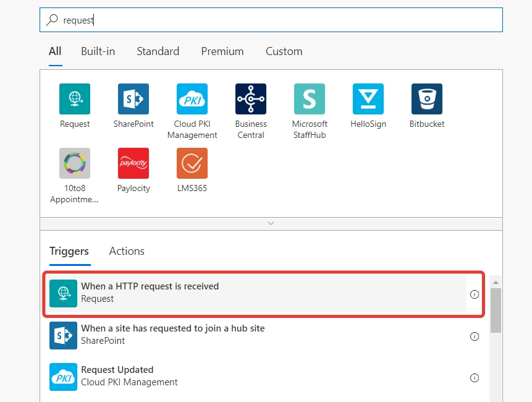Focus the connector search box
Screen dimensions: 532x402
click(271, 20)
